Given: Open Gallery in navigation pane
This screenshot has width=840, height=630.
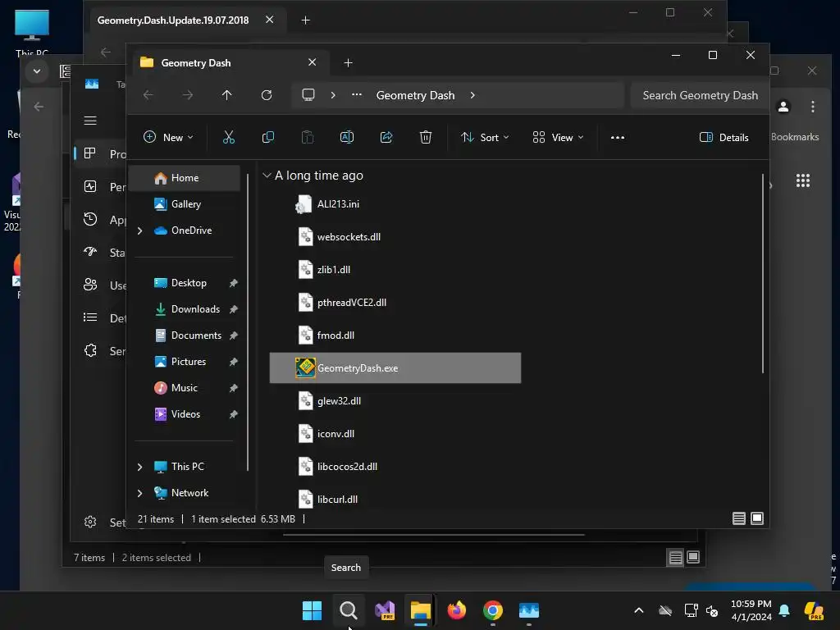Looking at the screenshot, I should point(185,204).
